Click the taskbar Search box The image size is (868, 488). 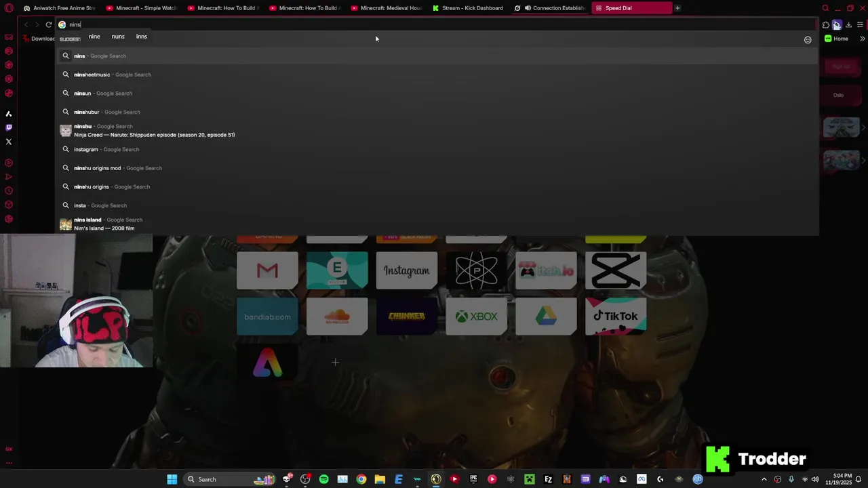point(229,479)
